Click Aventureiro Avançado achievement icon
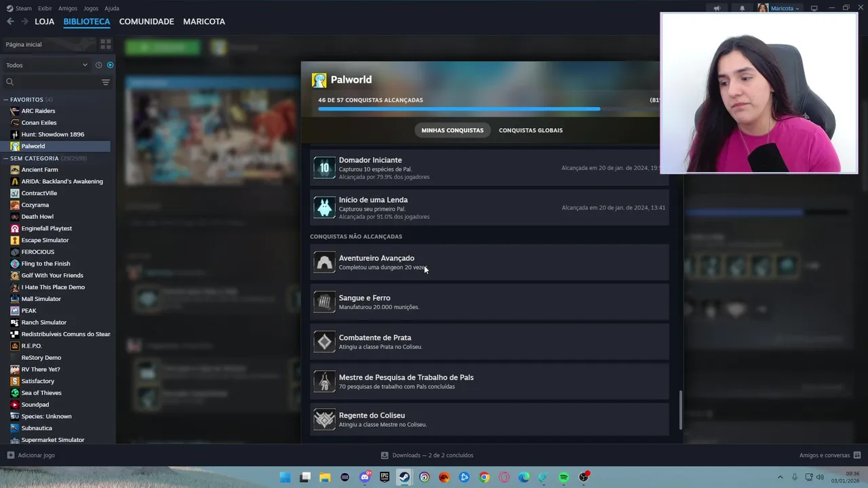The image size is (868, 488). pos(324,262)
